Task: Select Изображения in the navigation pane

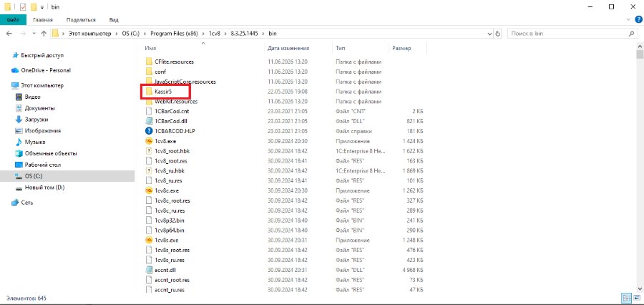Action: tap(43, 131)
